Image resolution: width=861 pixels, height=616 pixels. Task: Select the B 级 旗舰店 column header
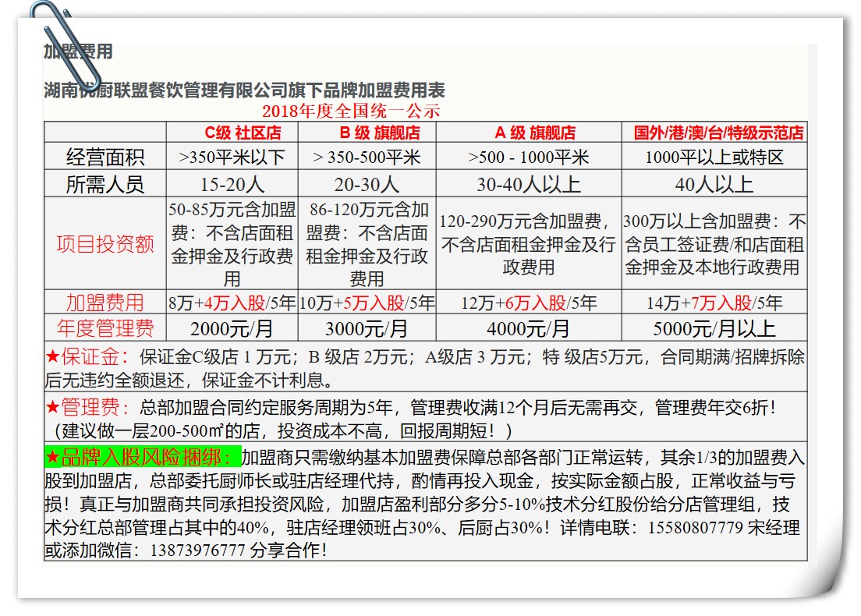[379, 133]
